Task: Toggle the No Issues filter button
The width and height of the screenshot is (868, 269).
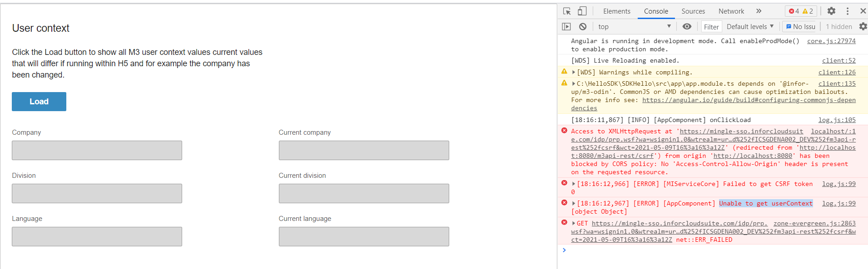Action: [x=800, y=26]
